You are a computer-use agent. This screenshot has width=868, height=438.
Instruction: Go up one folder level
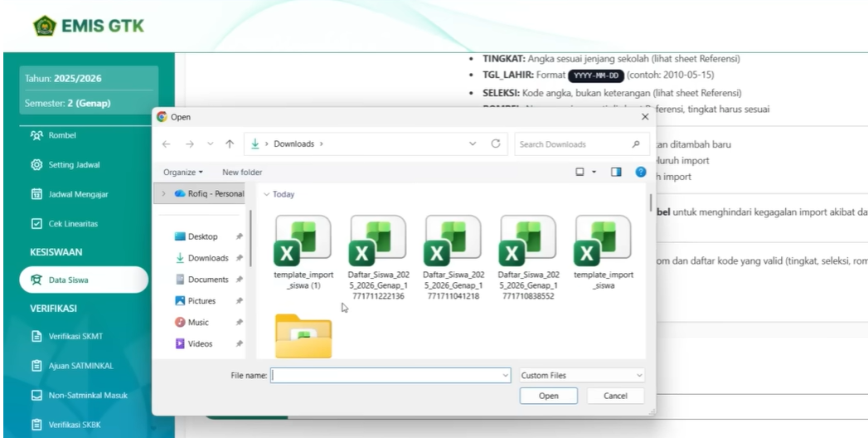click(230, 144)
